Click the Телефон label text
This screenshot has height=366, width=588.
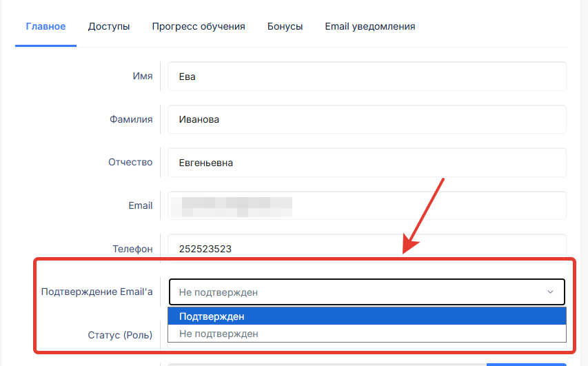[x=132, y=249]
